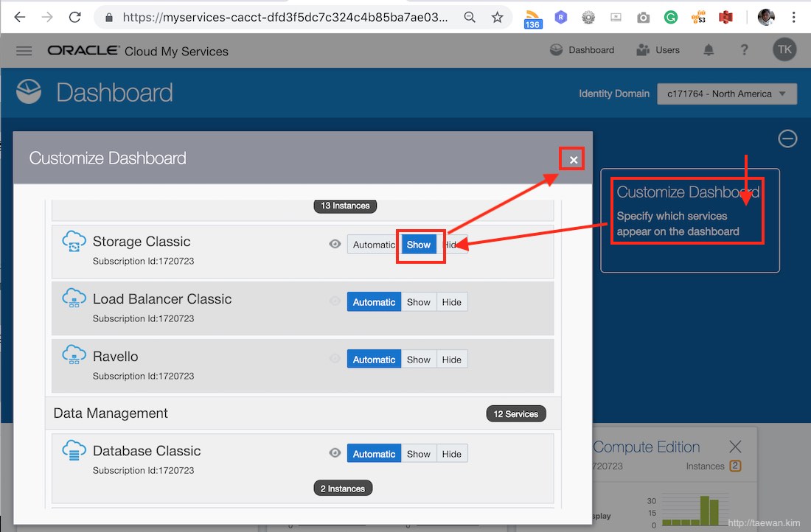Open the TK user account menu
Image resolution: width=811 pixels, height=532 pixels.
tap(784, 49)
